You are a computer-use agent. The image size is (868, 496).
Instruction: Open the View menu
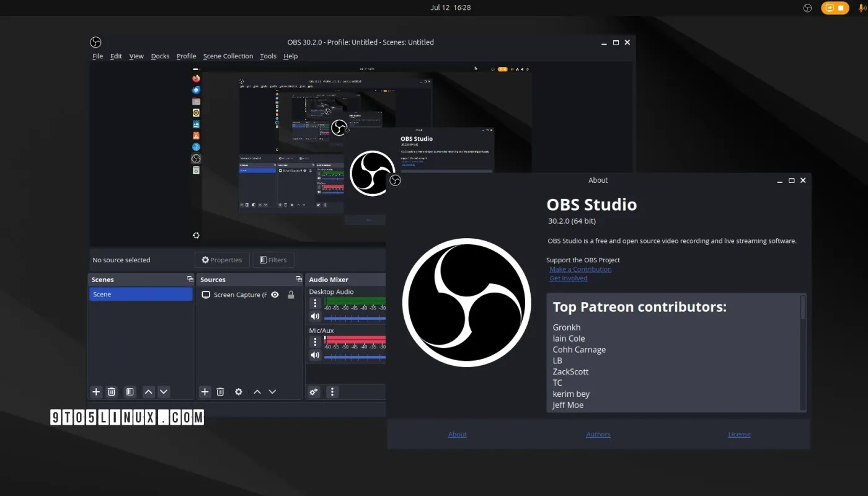[136, 56]
